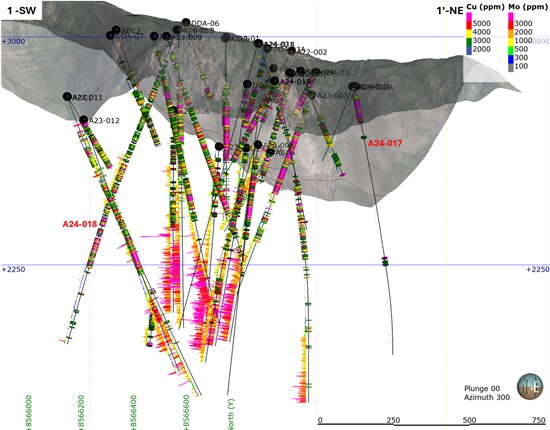Click the North (Y) axis label
Screen dimensions: 550x430
pyautogui.click(x=231, y=414)
